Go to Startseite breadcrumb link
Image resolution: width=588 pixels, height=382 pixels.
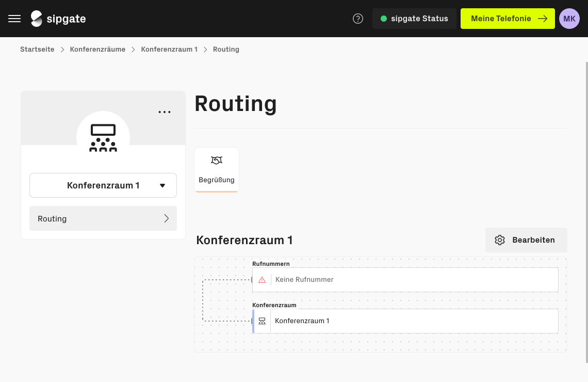pyautogui.click(x=37, y=50)
